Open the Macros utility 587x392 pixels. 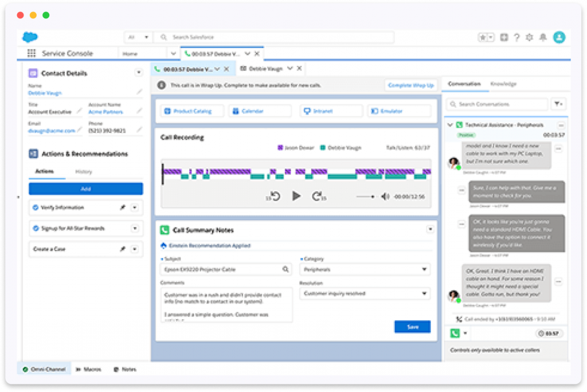[89, 369]
